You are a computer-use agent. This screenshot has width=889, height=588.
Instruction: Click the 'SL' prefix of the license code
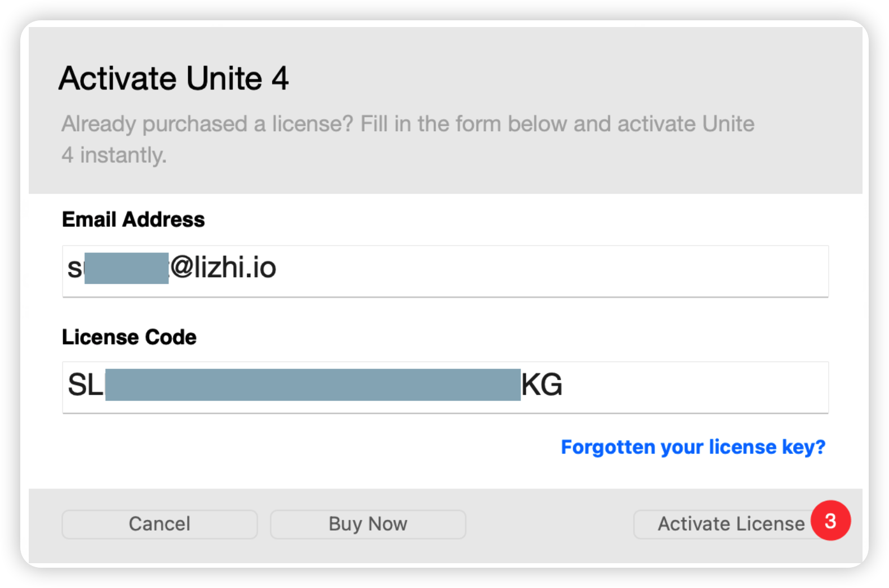coord(86,385)
